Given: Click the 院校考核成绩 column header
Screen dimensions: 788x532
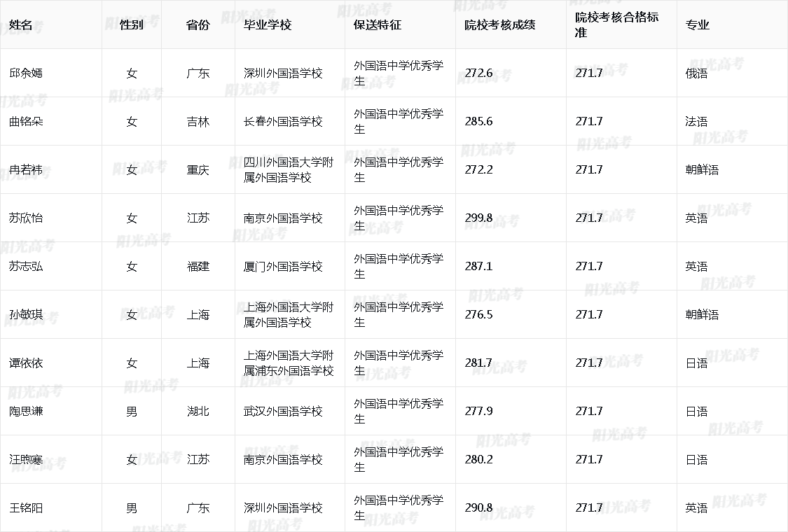Looking at the screenshot, I should [x=500, y=25].
